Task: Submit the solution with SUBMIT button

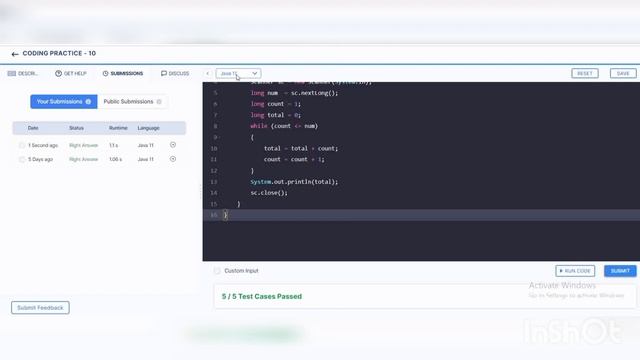Action: click(620, 271)
